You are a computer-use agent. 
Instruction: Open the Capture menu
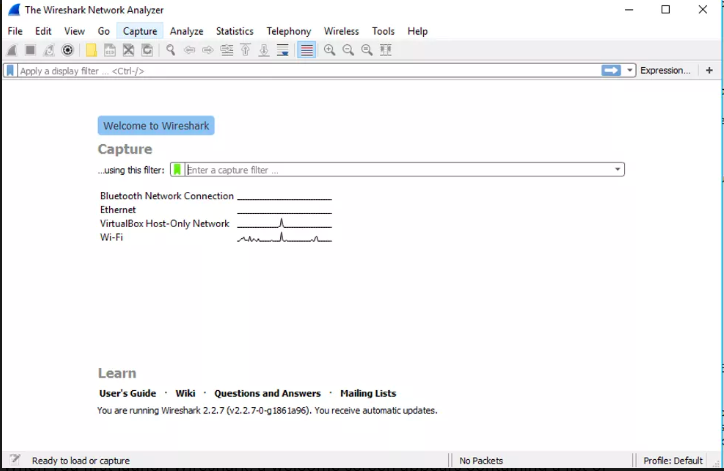coord(140,31)
